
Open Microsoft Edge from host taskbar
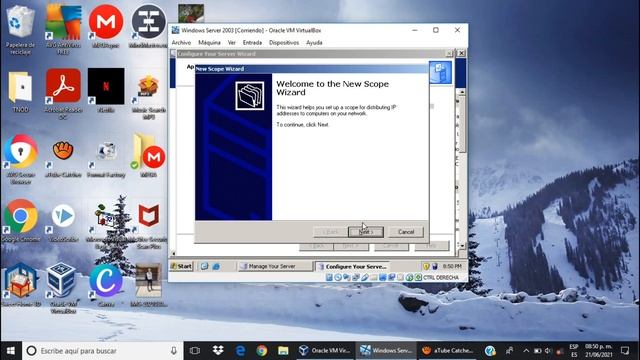240,351
